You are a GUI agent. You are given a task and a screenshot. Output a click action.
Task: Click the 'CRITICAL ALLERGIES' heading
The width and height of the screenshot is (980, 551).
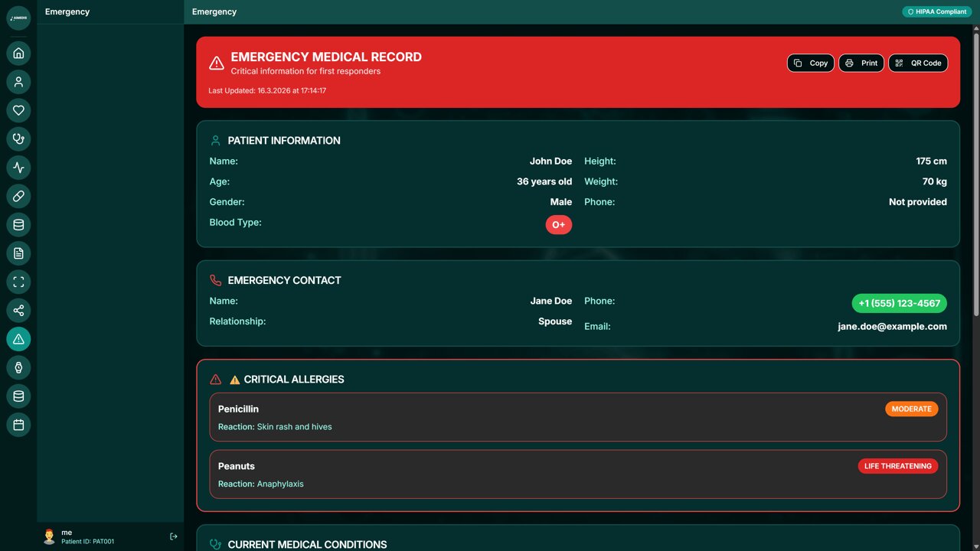[294, 380]
